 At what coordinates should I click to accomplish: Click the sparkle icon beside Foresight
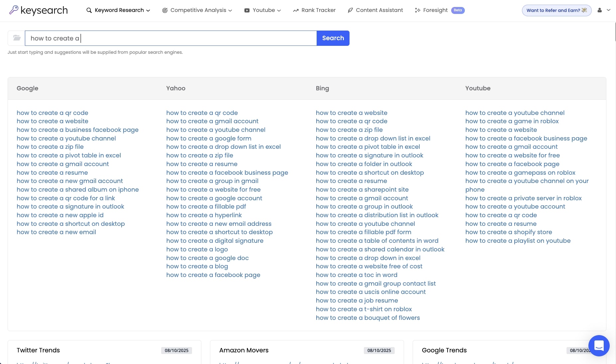418,10
